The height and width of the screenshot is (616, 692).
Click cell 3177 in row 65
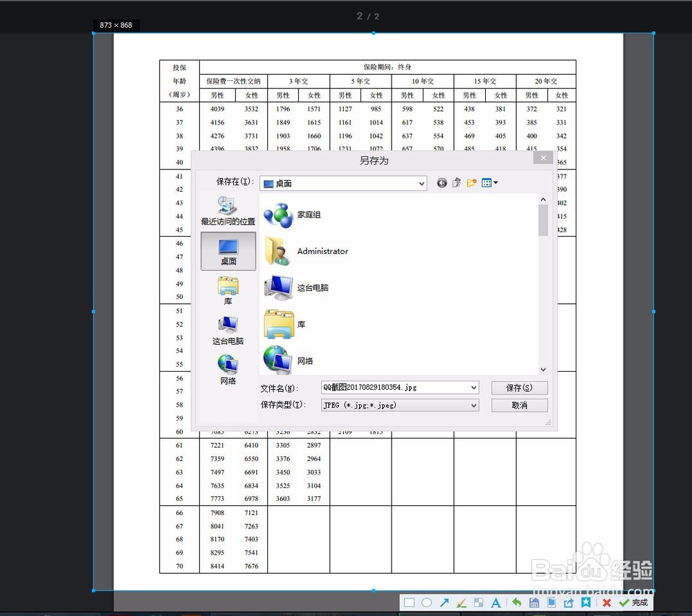click(313, 498)
